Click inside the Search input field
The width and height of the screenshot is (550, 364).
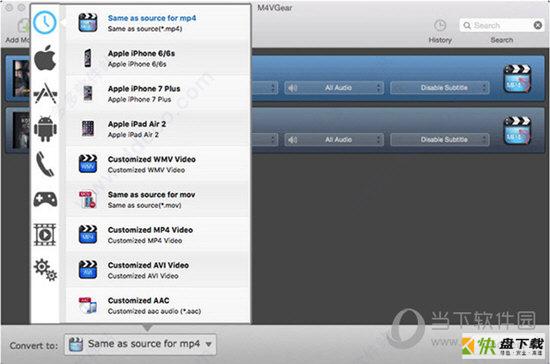[502, 25]
